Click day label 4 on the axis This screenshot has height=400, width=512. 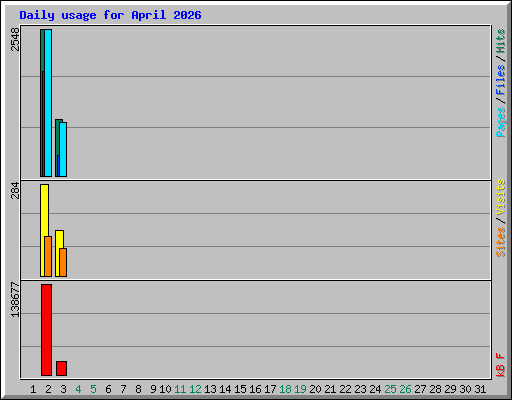click(78, 389)
